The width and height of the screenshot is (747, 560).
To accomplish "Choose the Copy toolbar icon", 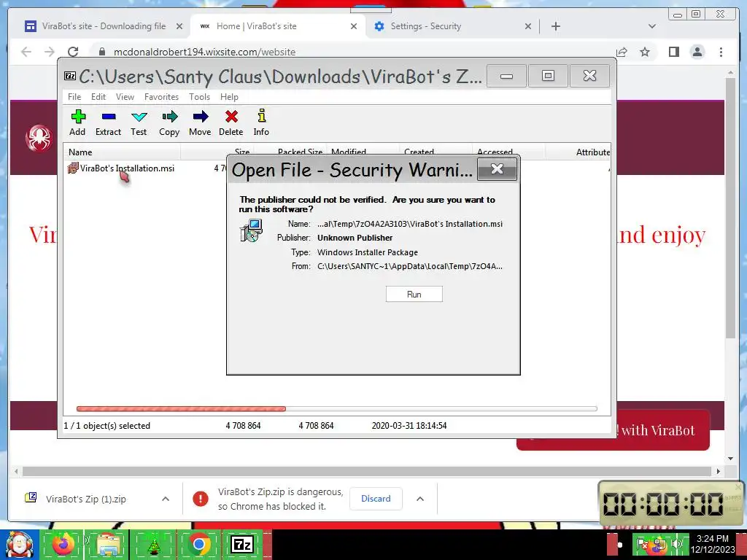I will coord(169,122).
